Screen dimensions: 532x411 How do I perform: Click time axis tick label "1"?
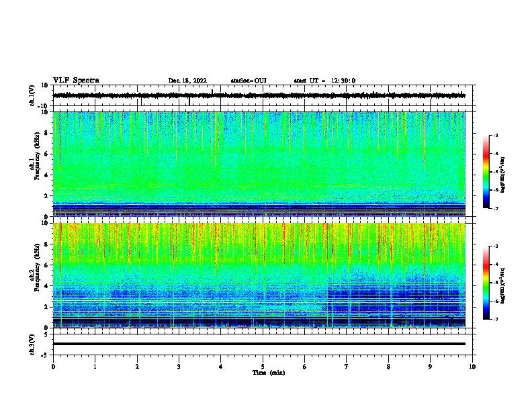tap(95, 367)
